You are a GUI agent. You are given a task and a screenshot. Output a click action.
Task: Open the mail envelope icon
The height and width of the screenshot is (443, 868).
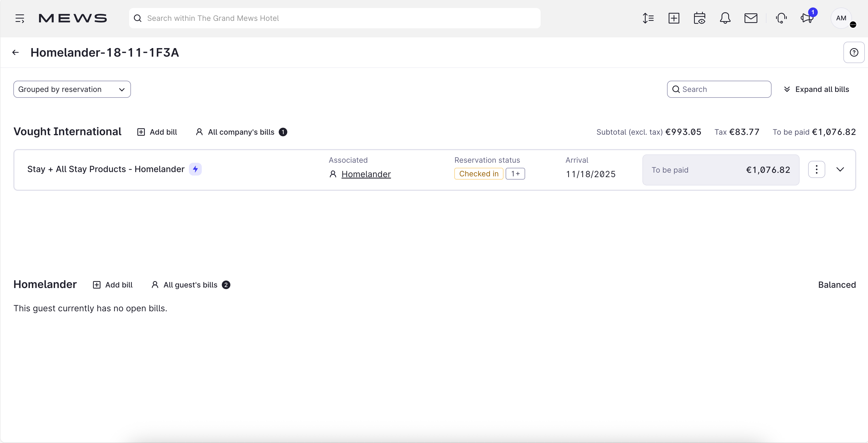(751, 18)
